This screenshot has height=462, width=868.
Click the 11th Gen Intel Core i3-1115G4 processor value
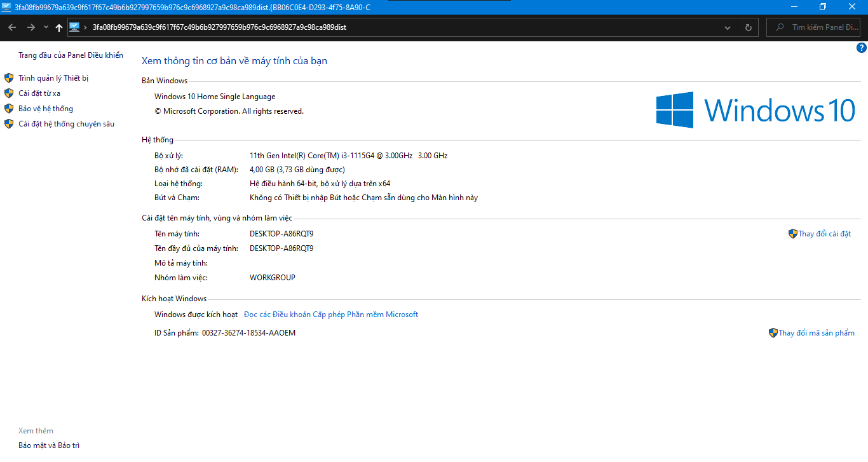[x=348, y=156]
